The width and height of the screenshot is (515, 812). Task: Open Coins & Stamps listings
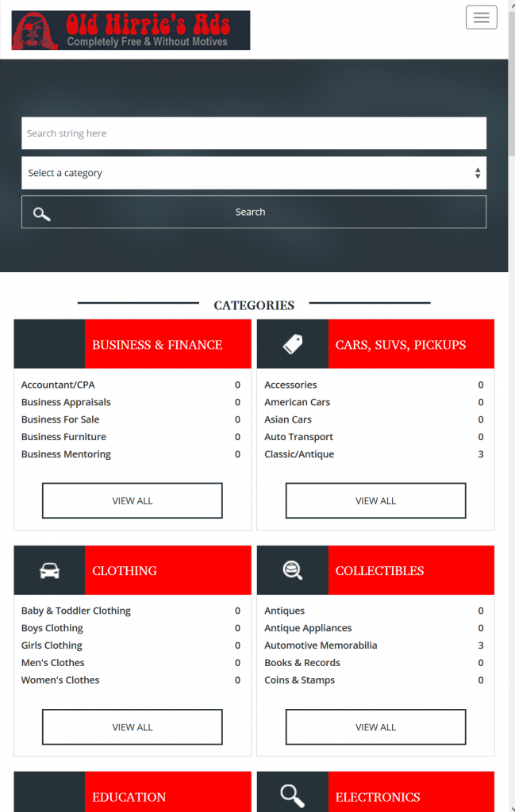pyautogui.click(x=299, y=680)
